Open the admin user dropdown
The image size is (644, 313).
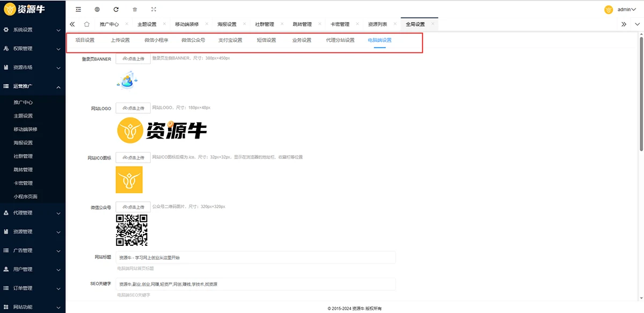click(x=623, y=9)
